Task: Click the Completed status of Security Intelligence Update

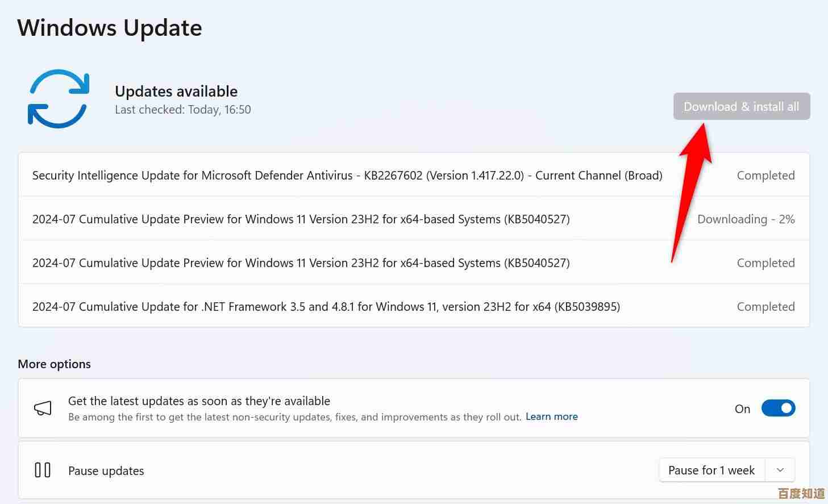Action: click(766, 175)
